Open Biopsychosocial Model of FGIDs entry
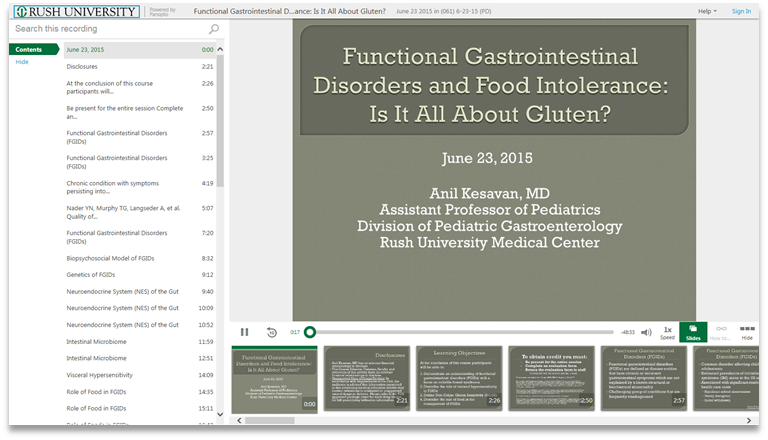This screenshot has height=440, width=768. pos(140,258)
